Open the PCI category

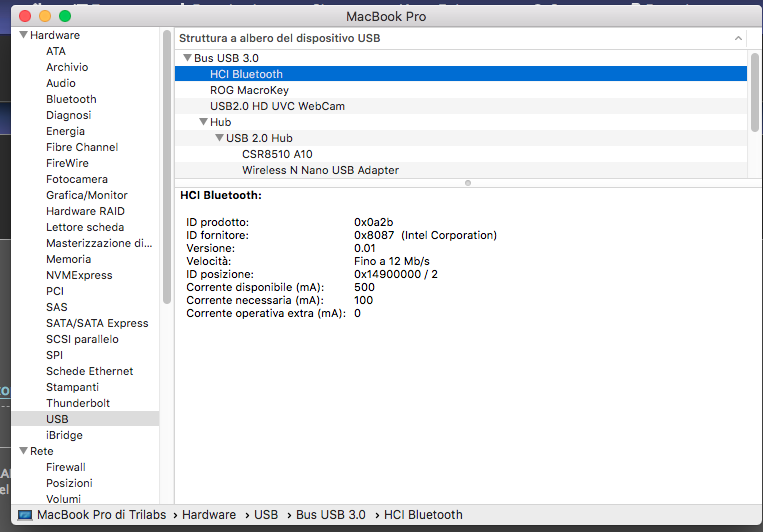pyautogui.click(x=55, y=291)
